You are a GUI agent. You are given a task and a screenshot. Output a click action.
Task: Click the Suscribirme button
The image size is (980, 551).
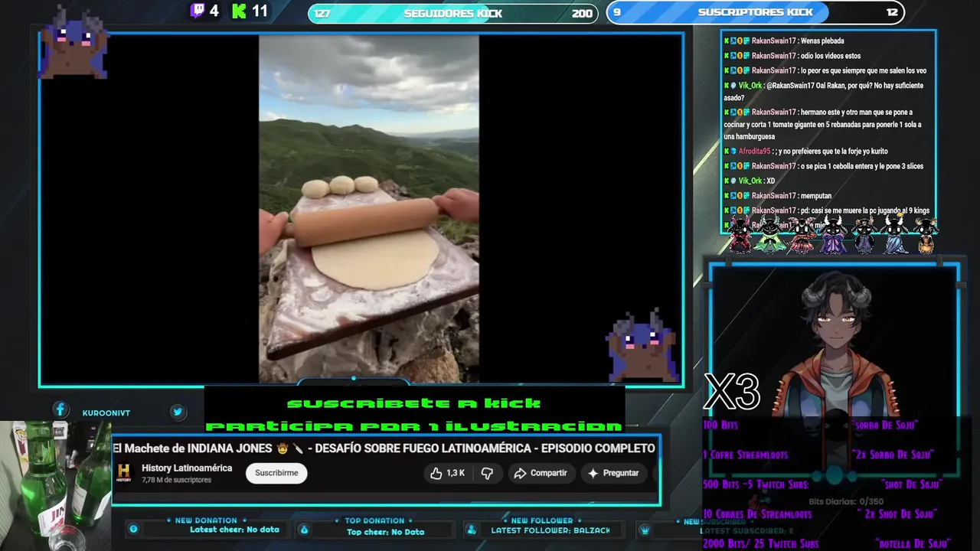click(x=276, y=473)
